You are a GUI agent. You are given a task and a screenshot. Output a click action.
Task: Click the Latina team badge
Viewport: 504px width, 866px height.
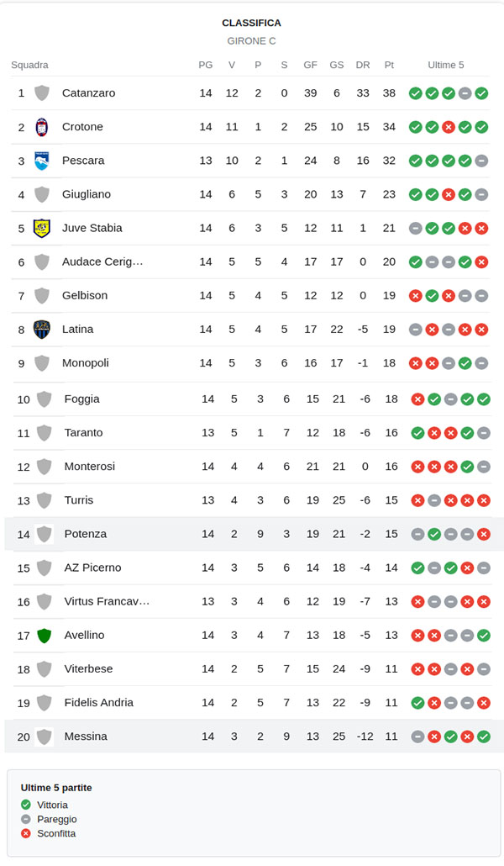tap(41, 329)
